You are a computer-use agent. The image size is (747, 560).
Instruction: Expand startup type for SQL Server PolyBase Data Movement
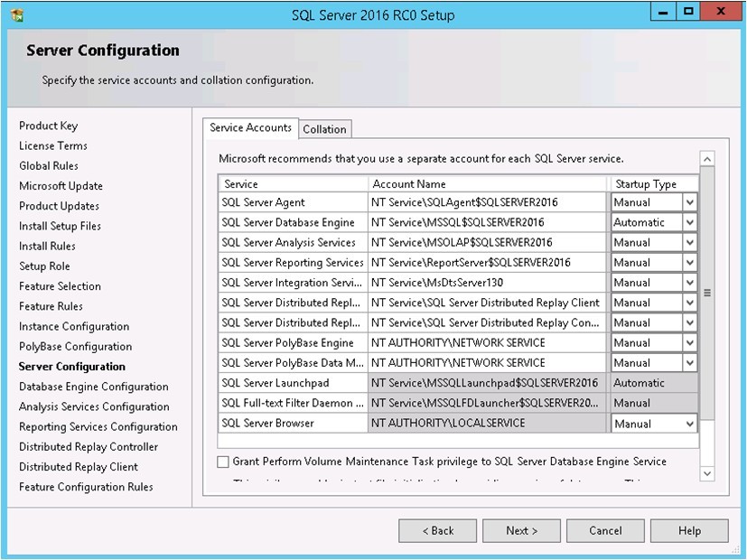[x=689, y=362]
